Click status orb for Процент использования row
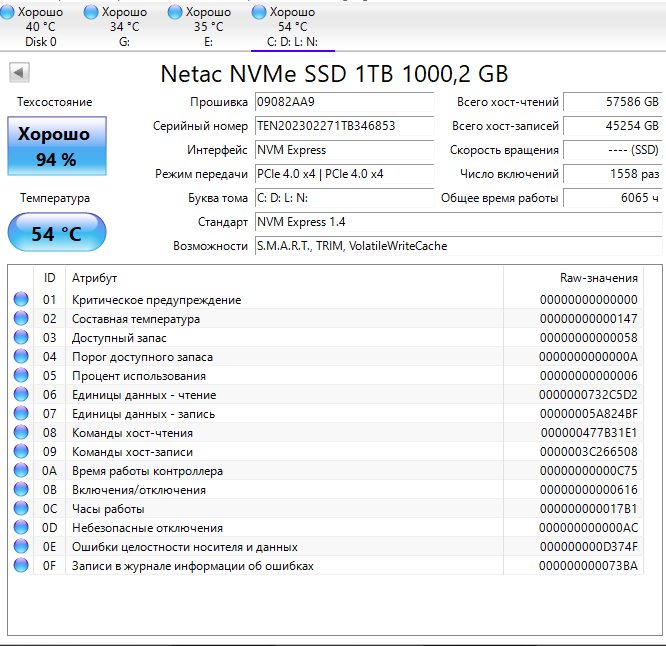 [21, 375]
